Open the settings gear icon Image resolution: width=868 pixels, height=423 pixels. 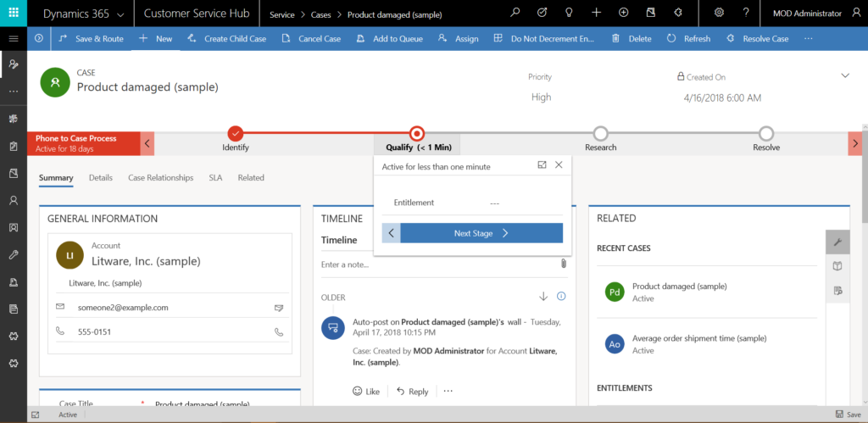pyautogui.click(x=719, y=13)
